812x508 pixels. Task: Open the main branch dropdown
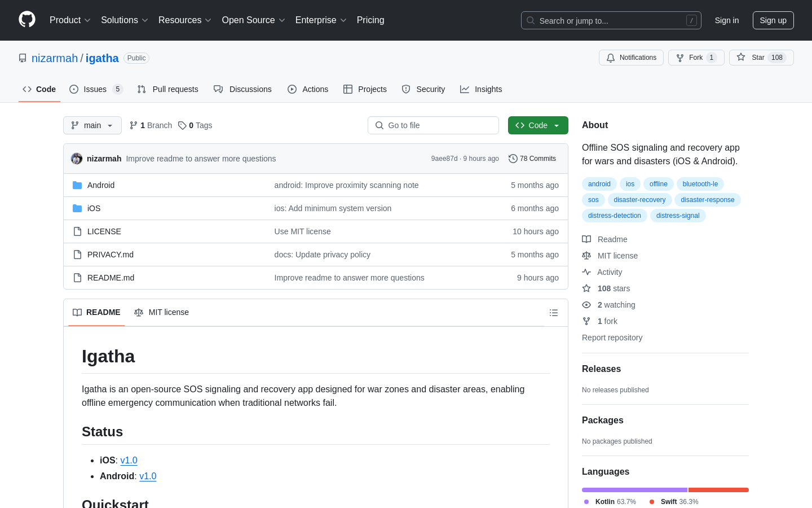[x=92, y=125]
